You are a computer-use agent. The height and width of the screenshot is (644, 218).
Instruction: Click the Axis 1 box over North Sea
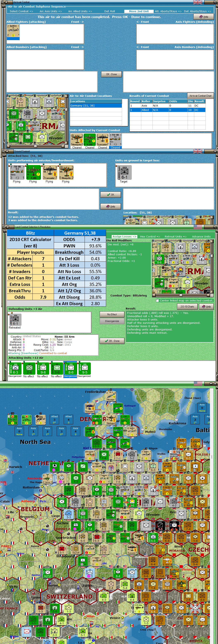[x=33, y=432]
